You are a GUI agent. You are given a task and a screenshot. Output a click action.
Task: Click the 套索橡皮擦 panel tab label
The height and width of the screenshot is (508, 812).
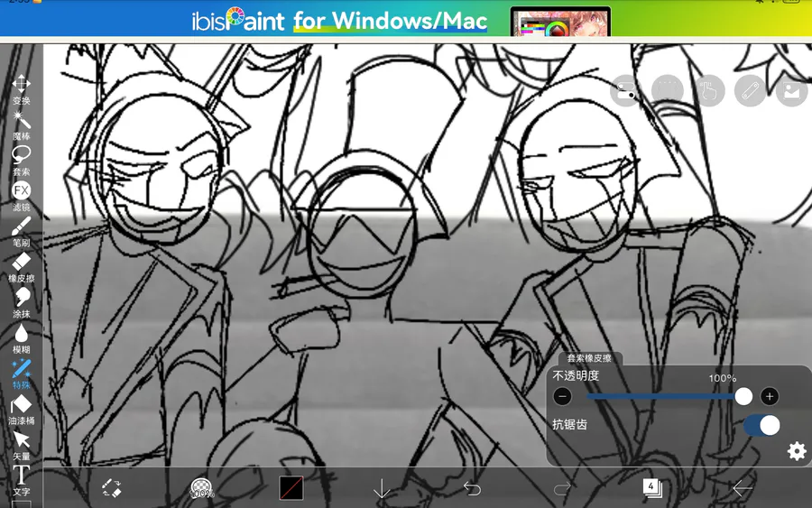click(x=589, y=358)
